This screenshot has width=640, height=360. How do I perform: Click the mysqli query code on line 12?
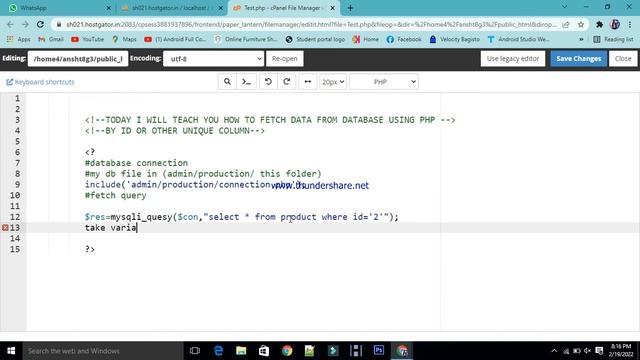pos(241,217)
